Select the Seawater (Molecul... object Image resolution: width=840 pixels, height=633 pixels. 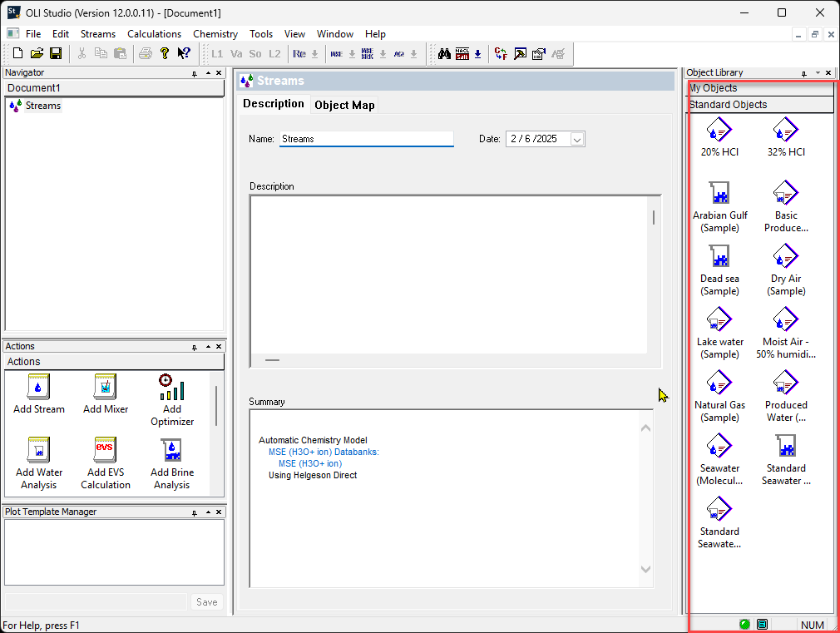(719, 460)
